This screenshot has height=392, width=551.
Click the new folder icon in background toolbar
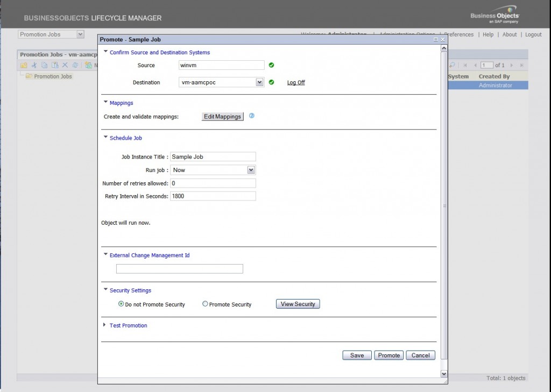click(24, 66)
